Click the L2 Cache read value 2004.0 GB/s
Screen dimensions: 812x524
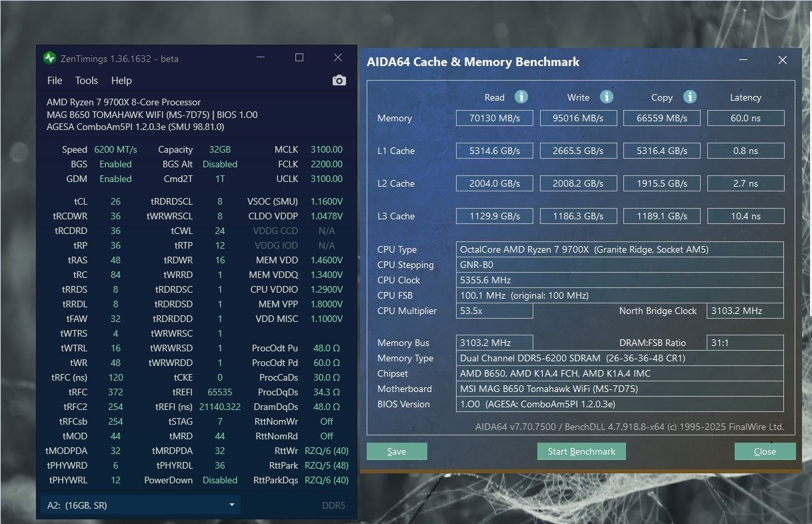[x=495, y=183]
